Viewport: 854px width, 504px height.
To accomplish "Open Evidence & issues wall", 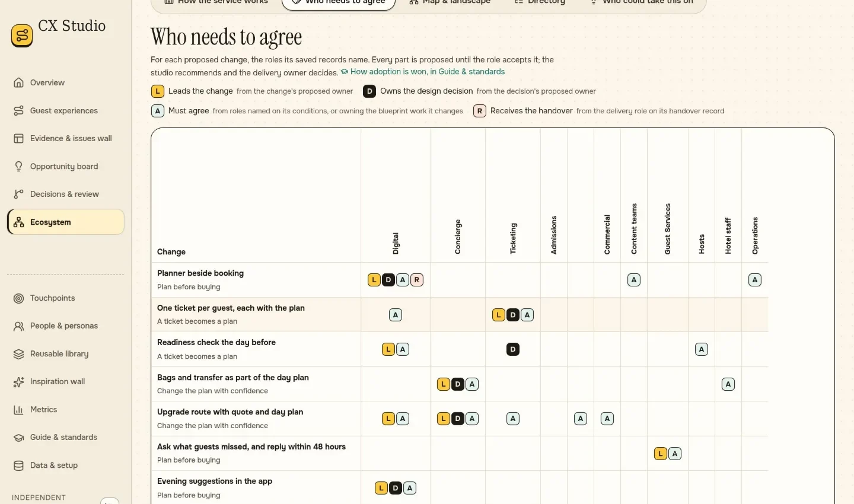I will coord(65,138).
